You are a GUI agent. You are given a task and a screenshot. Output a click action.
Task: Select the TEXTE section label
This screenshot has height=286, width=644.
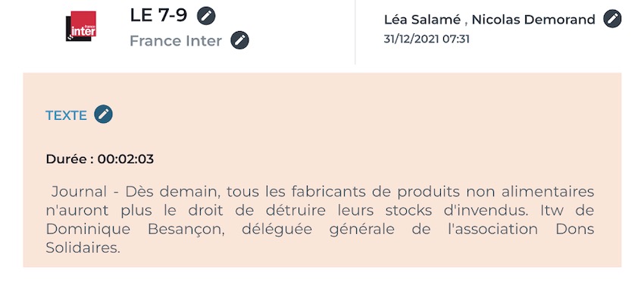(66, 115)
